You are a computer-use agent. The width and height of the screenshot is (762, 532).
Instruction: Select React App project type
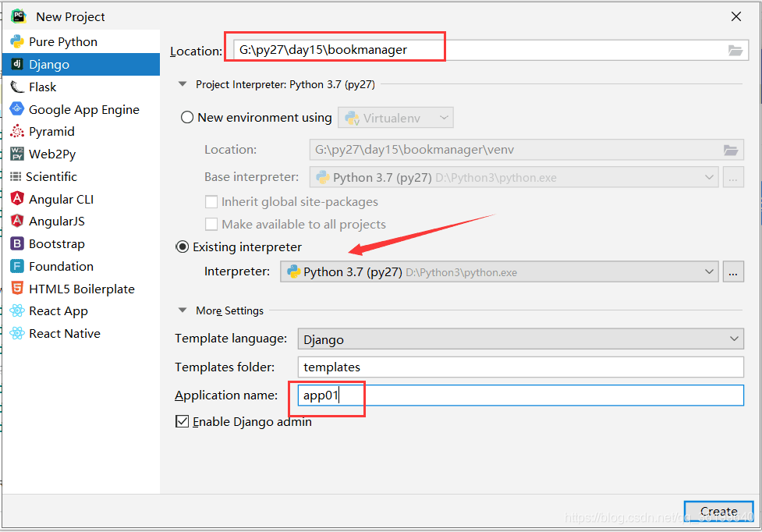coord(81,311)
